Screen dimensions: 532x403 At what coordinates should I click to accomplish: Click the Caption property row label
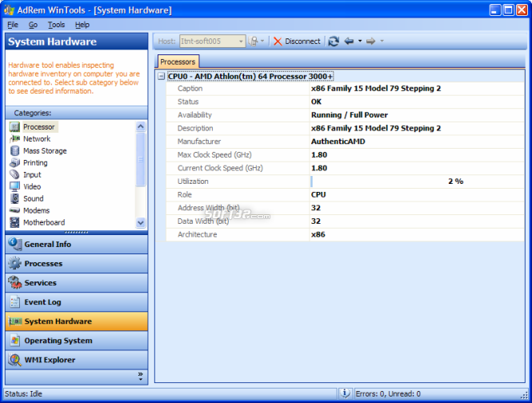pyautogui.click(x=190, y=89)
